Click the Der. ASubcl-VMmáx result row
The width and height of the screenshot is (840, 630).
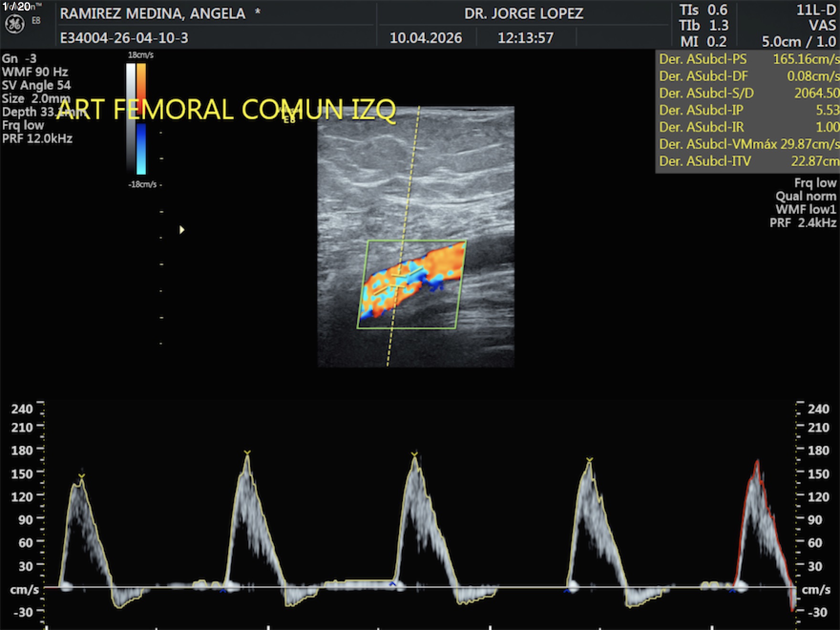pyautogui.click(x=748, y=144)
